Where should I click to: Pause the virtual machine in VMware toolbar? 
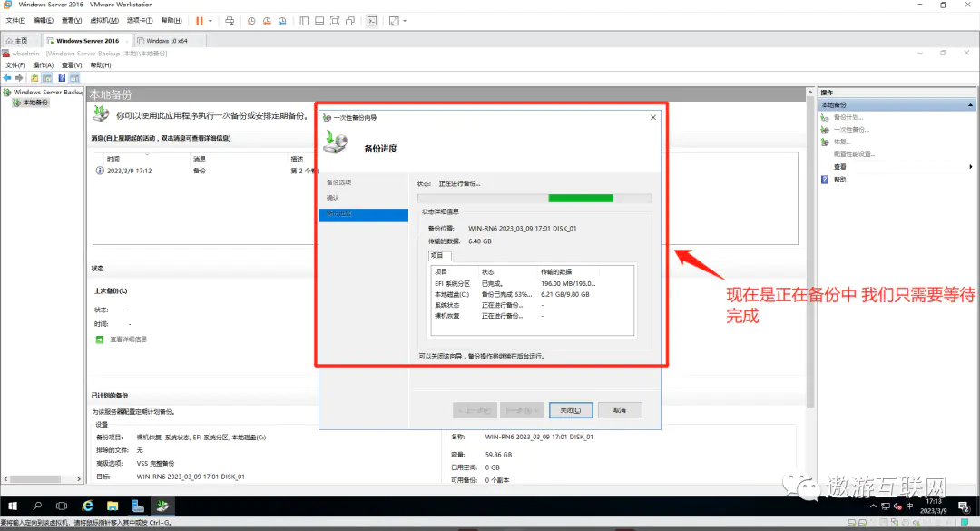point(200,21)
